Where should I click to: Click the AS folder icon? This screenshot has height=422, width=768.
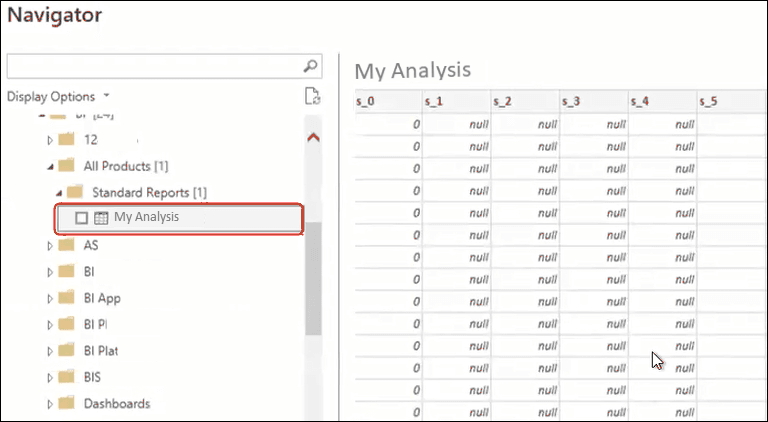(x=66, y=245)
